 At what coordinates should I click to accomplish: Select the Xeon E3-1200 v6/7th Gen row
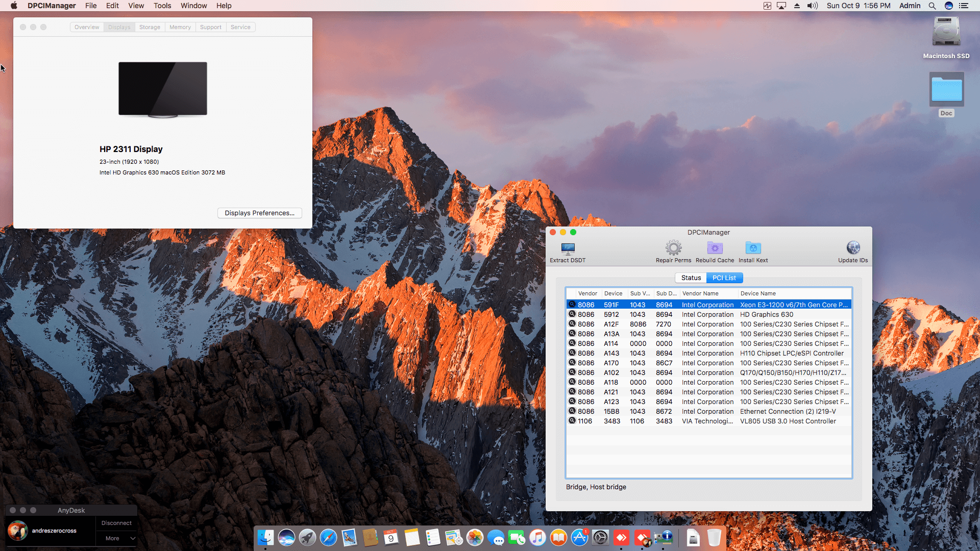[x=708, y=305]
